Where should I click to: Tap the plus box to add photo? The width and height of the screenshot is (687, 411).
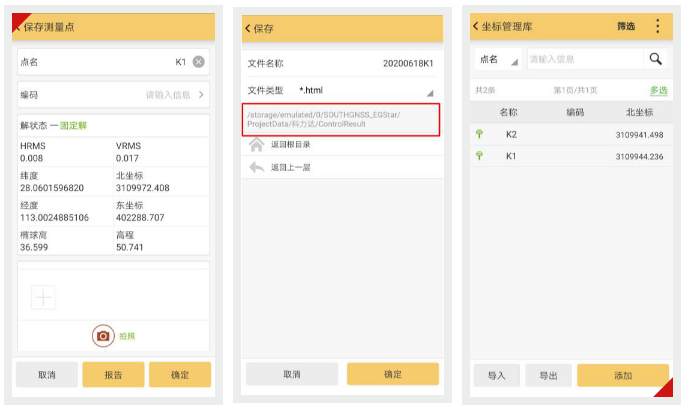click(x=44, y=297)
